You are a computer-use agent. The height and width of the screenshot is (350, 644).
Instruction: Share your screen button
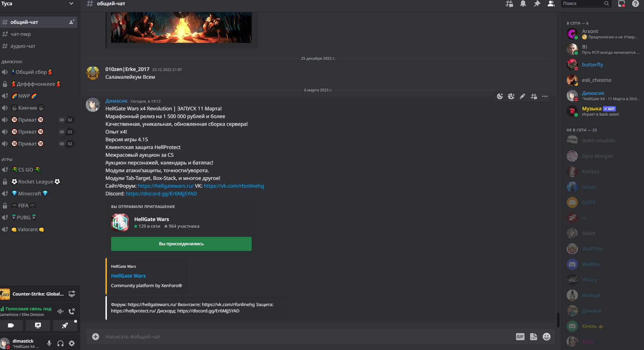[38, 325]
